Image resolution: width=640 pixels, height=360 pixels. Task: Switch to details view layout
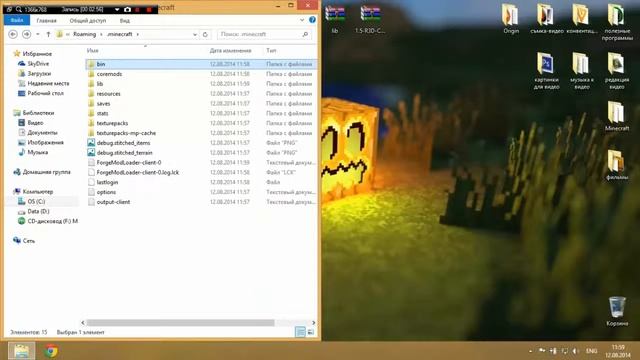(x=300, y=332)
